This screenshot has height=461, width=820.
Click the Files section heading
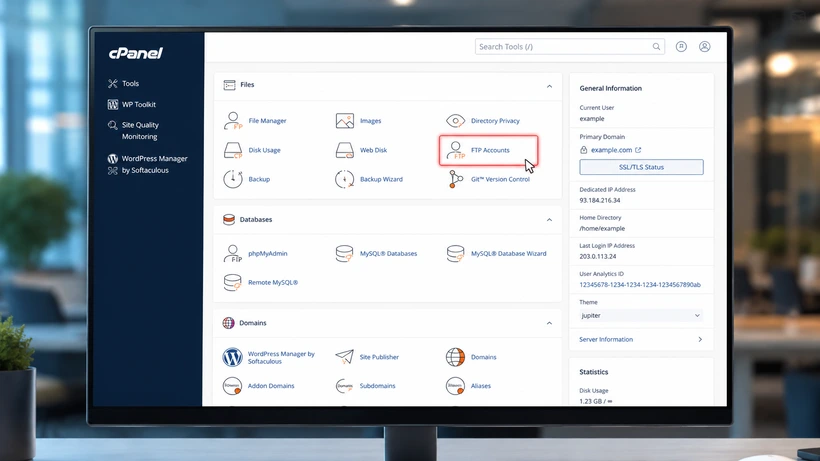[x=247, y=85]
